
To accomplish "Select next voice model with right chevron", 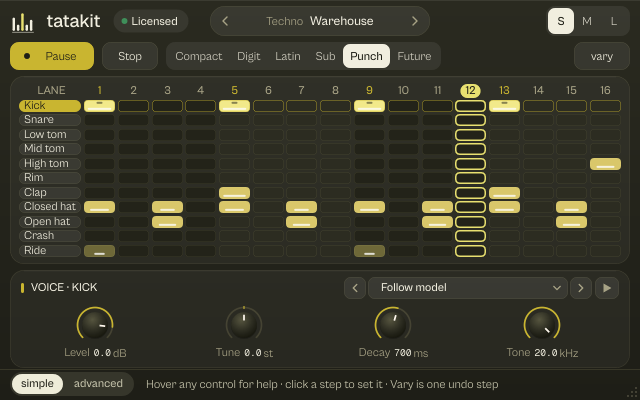I will 581,288.
